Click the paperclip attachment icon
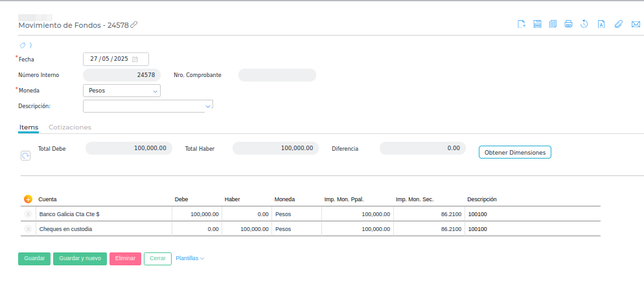 click(x=618, y=25)
